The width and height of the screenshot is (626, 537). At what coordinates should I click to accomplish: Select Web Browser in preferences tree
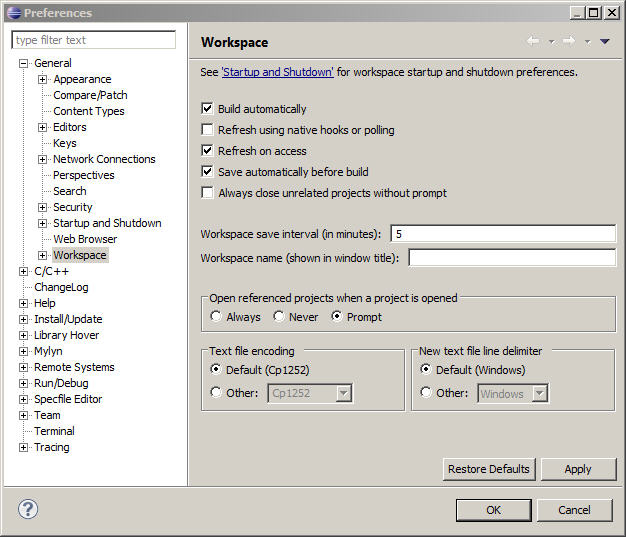point(85,239)
